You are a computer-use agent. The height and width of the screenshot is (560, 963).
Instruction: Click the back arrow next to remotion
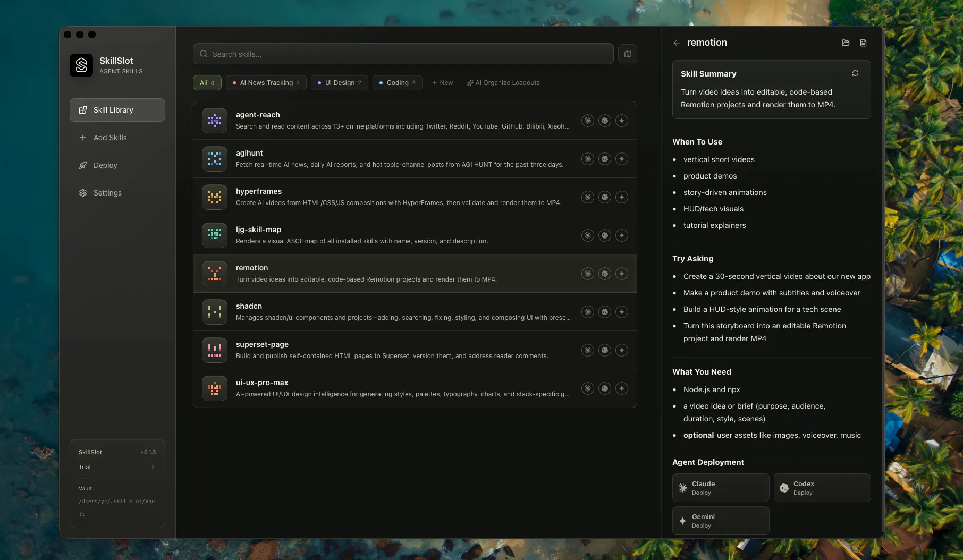[x=676, y=43]
